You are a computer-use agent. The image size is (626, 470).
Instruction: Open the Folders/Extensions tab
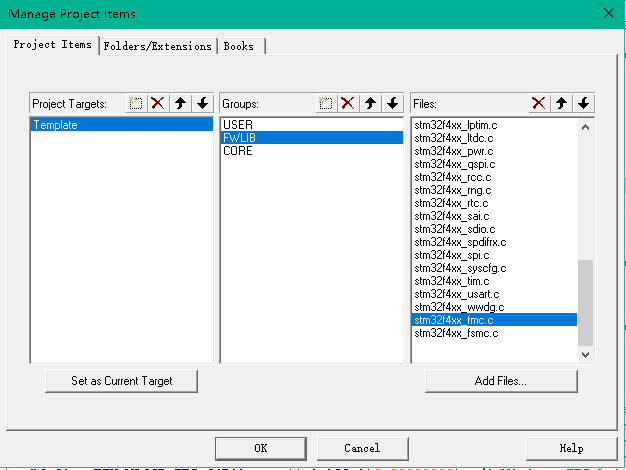coord(158,46)
